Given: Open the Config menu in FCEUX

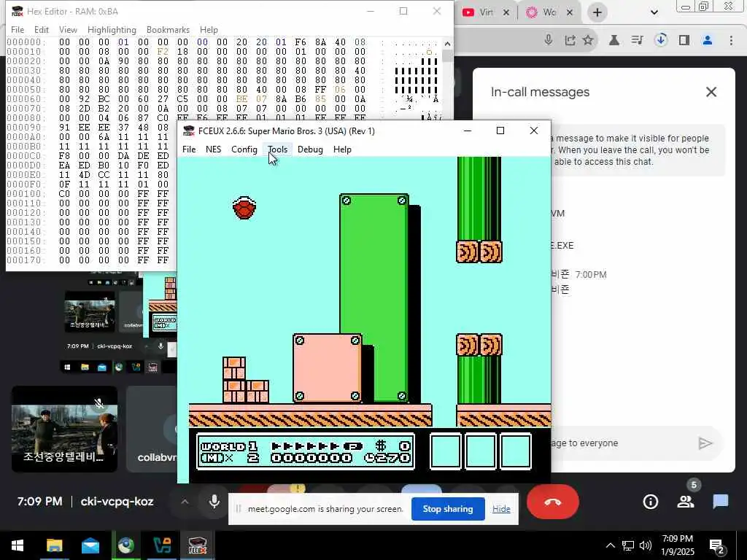Looking at the screenshot, I should click(x=244, y=149).
